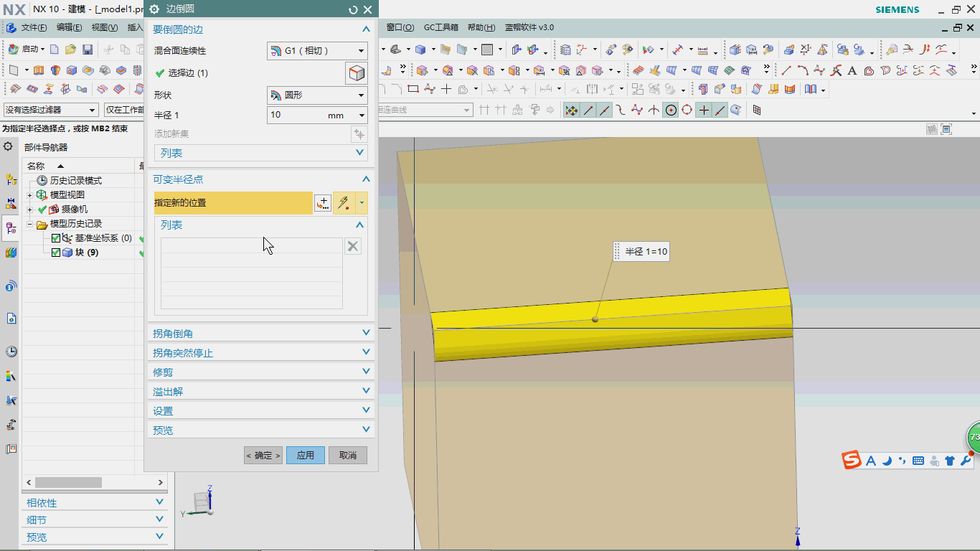Expand the 拐角倒角 section
This screenshot has width=980, height=551.
(262, 334)
